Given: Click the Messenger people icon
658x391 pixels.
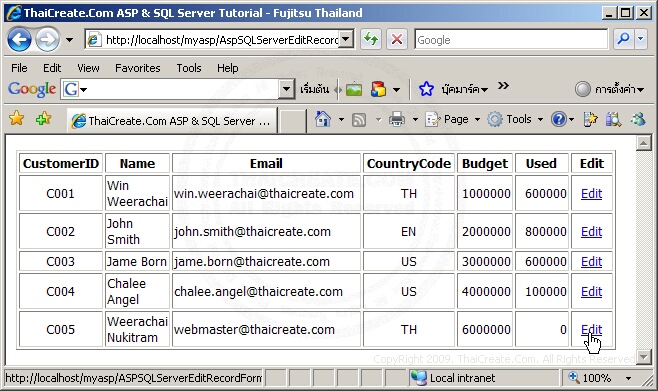Looking at the screenshot, I should click(x=638, y=120).
